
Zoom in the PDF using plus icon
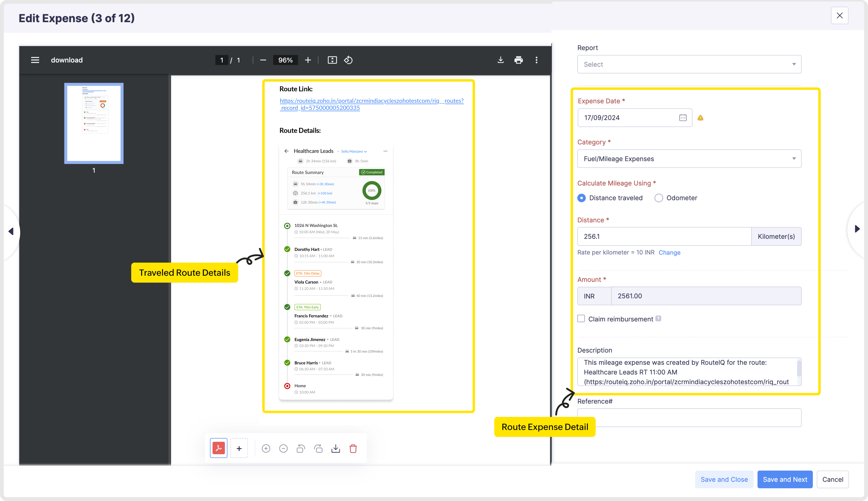[x=308, y=60]
